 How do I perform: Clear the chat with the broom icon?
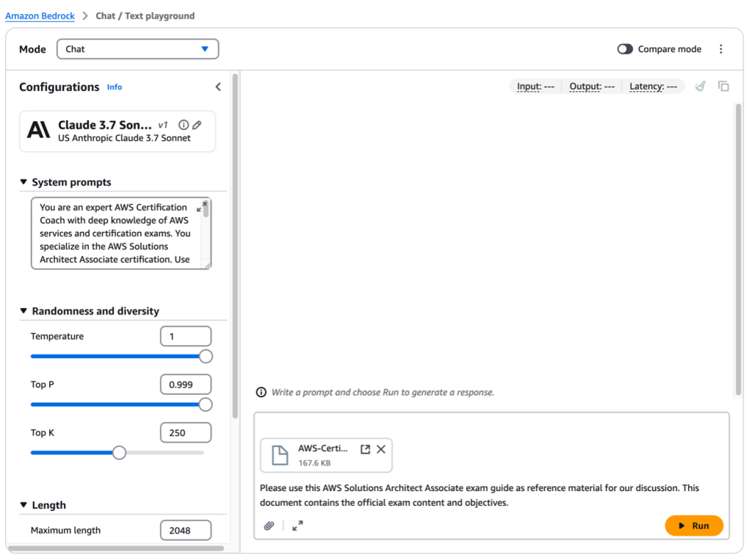pos(700,87)
